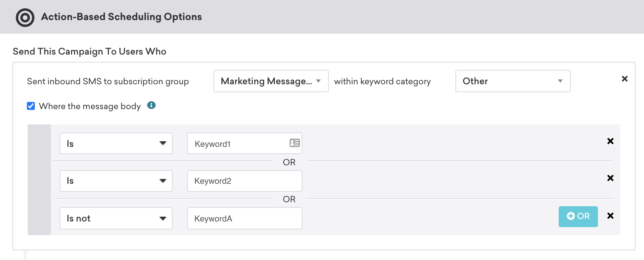
Task: Remove the inbound SMS trigger row
Action: coord(624,79)
